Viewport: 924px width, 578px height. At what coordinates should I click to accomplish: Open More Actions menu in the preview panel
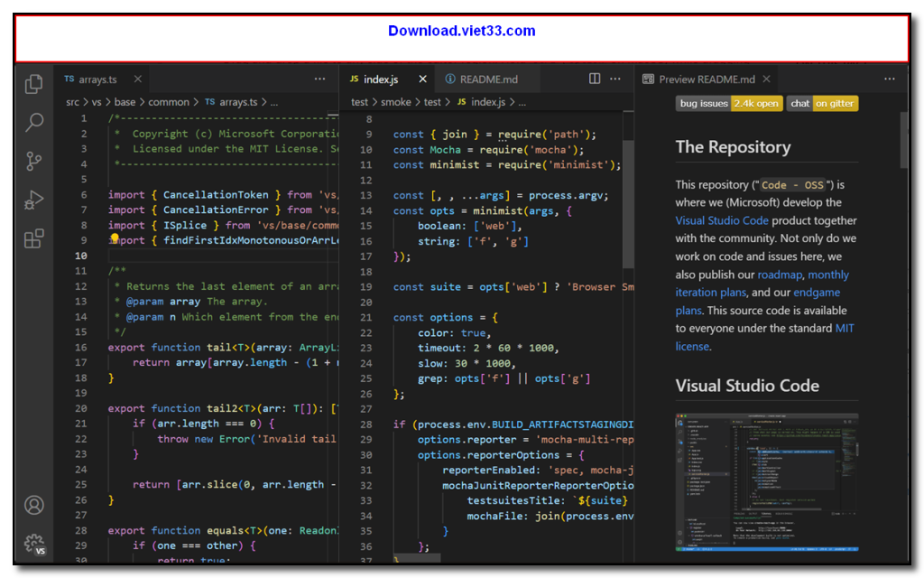891,79
